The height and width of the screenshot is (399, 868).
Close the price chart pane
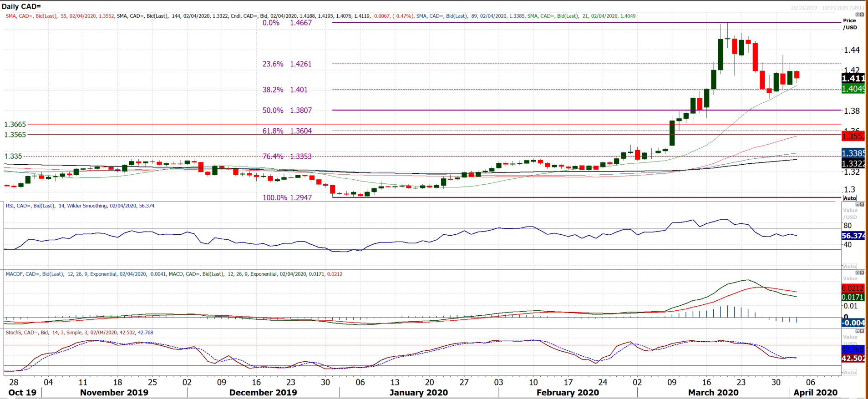pyautogui.click(x=862, y=15)
